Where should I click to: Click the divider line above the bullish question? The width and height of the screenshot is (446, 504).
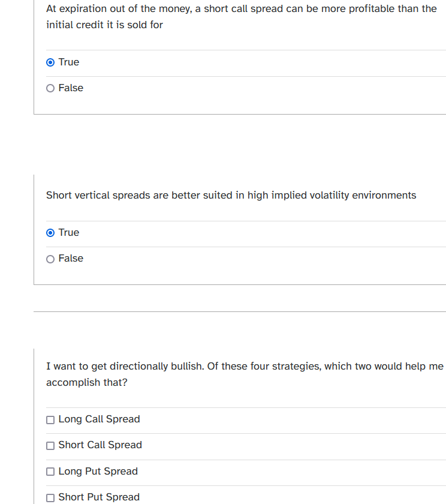click(240, 311)
